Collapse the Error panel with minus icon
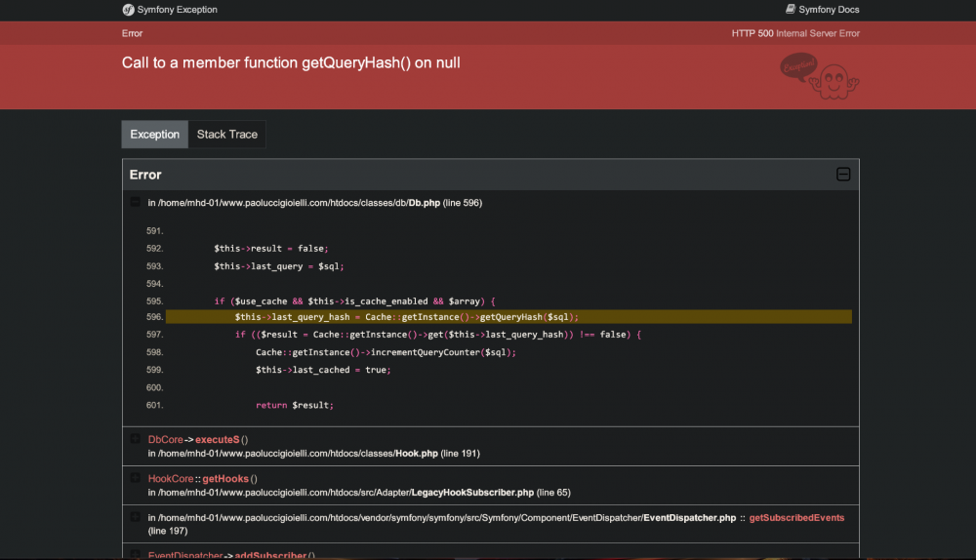Image resolution: width=976 pixels, height=560 pixels. click(x=843, y=175)
